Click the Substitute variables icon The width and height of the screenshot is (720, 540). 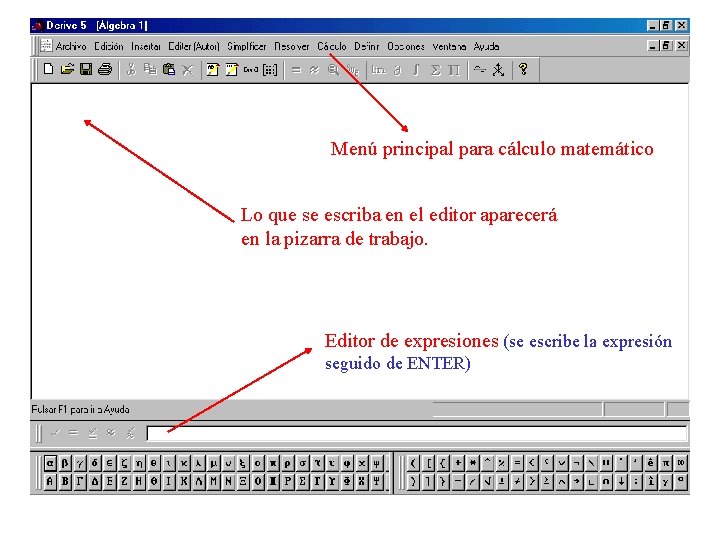pos(352,70)
